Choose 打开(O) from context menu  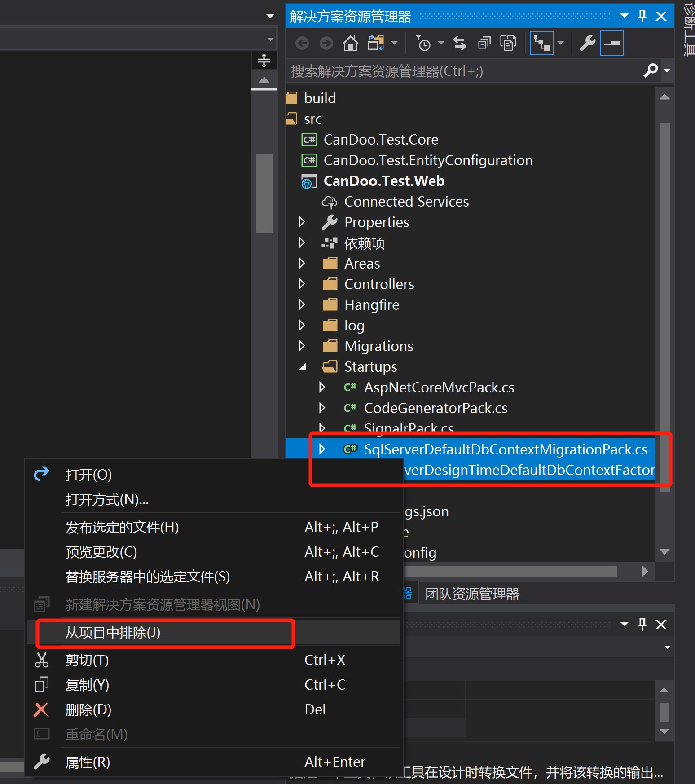coord(214,475)
